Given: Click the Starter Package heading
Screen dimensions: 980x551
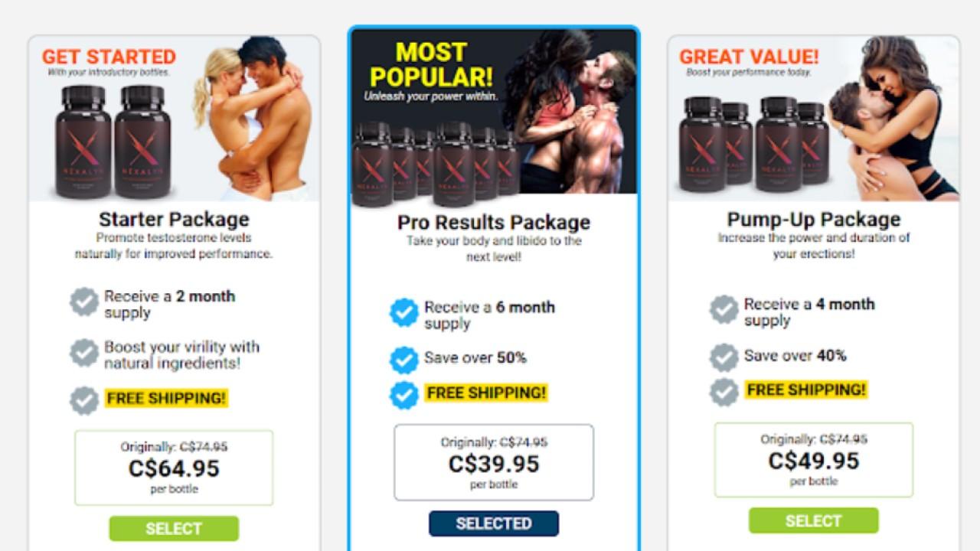Looking at the screenshot, I should pyautogui.click(x=174, y=220).
